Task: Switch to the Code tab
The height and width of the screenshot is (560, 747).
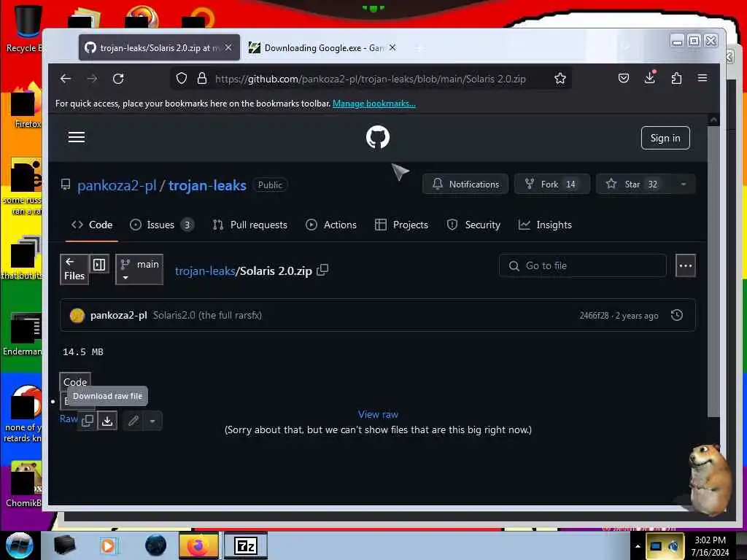Action: pos(91,225)
